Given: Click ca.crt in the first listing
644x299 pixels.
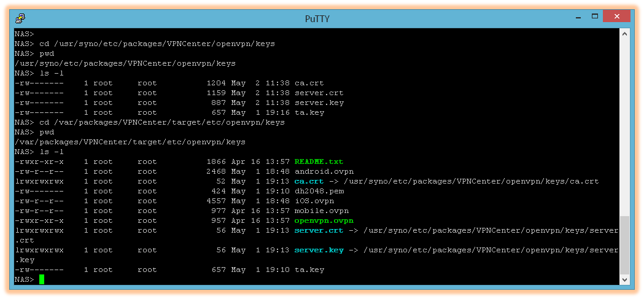Looking at the screenshot, I should [309, 83].
